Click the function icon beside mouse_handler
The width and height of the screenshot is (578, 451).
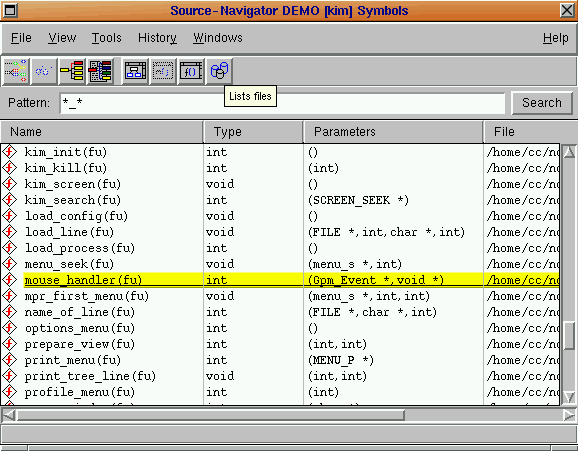pyautogui.click(x=10, y=280)
